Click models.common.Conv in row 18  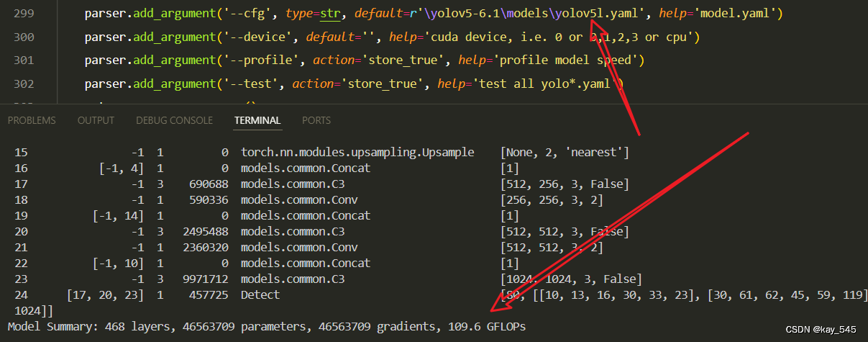(x=299, y=199)
